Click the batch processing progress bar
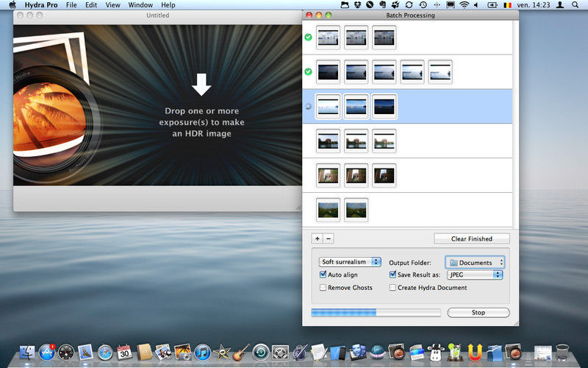Viewport: 588px width, 368px height. pos(376,312)
